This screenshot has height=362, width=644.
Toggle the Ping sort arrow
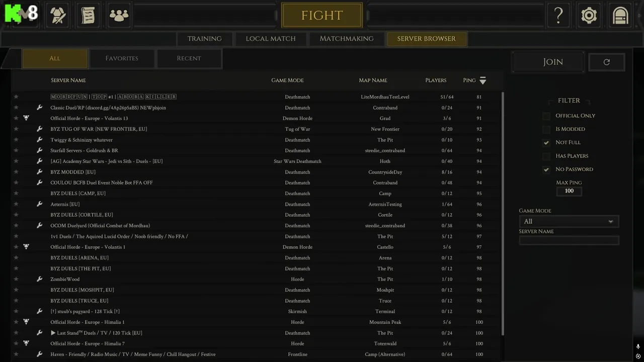[x=483, y=80]
